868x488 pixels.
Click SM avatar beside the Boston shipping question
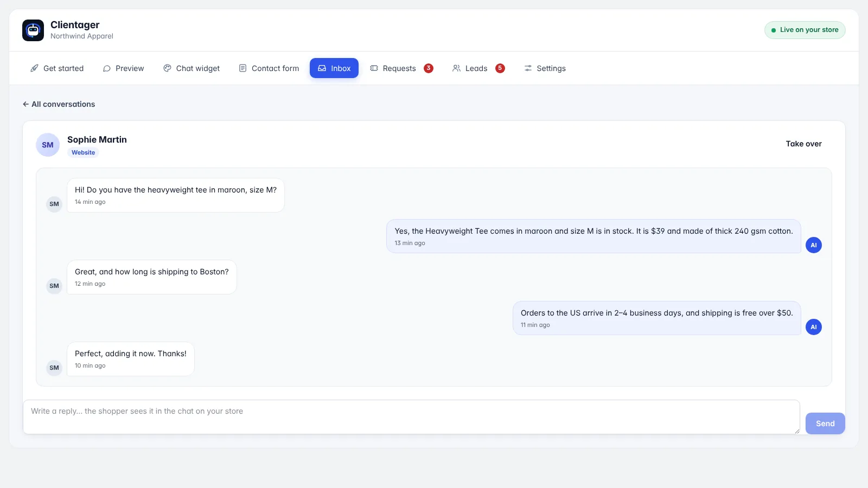(x=54, y=286)
